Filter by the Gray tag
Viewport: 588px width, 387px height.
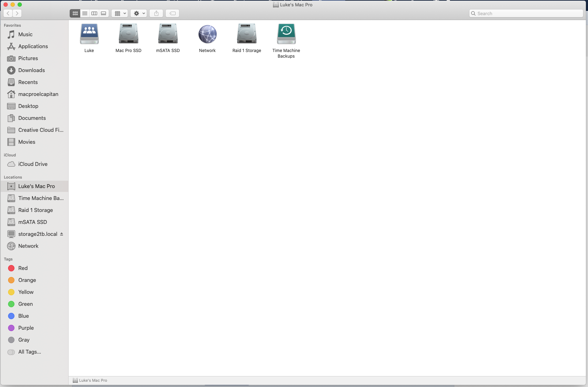(x=34, y=340)
